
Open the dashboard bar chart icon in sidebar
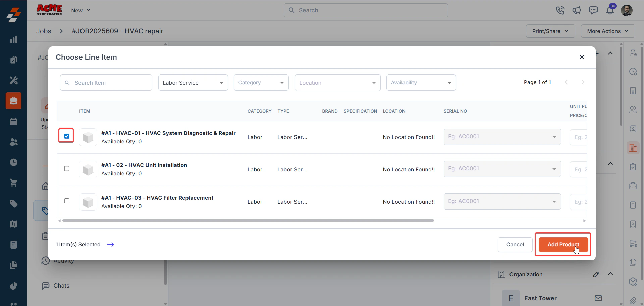[13, 39]
